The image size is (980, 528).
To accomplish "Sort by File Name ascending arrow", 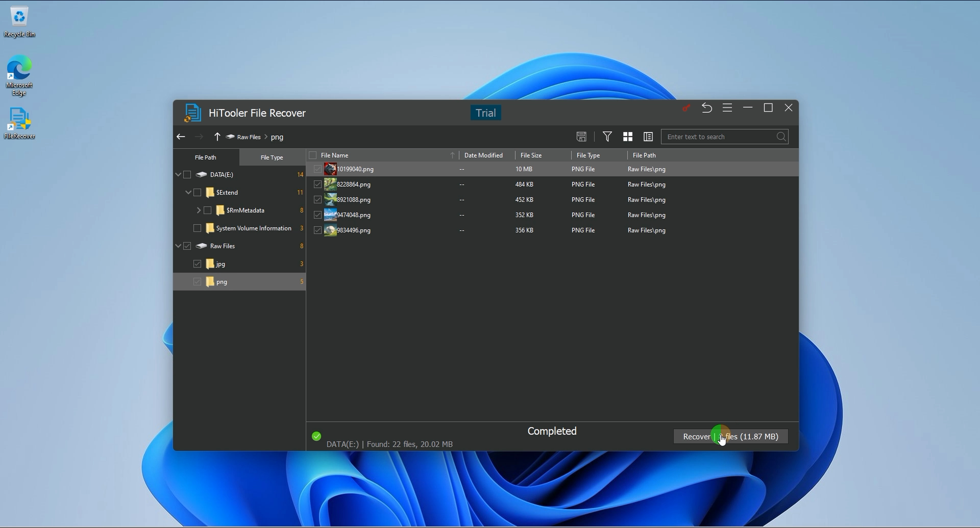I will (452, 155).
